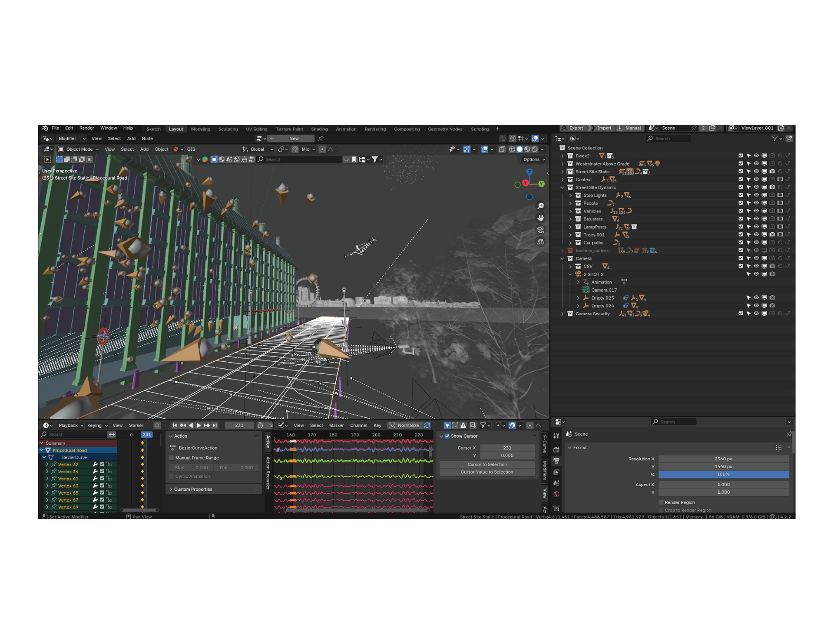Toggle X-ray mode icon
The image size is (834, 644).
(x=502, y=149)
